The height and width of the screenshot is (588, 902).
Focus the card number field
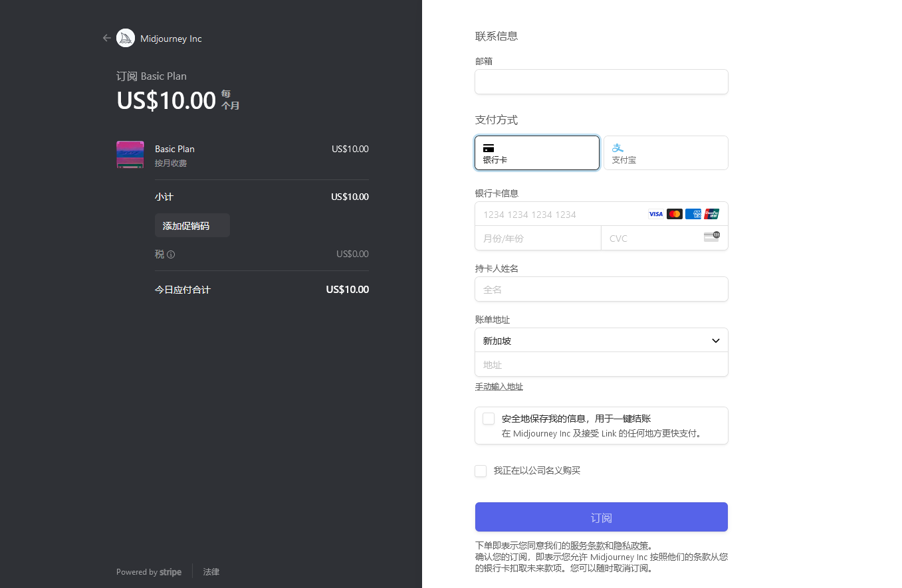click(602, 214)
